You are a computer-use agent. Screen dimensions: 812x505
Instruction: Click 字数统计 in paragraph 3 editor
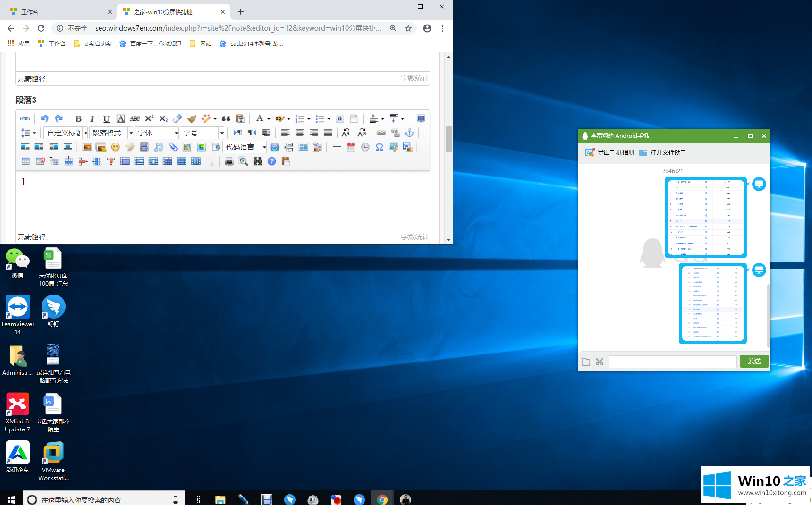pos(415,236)
